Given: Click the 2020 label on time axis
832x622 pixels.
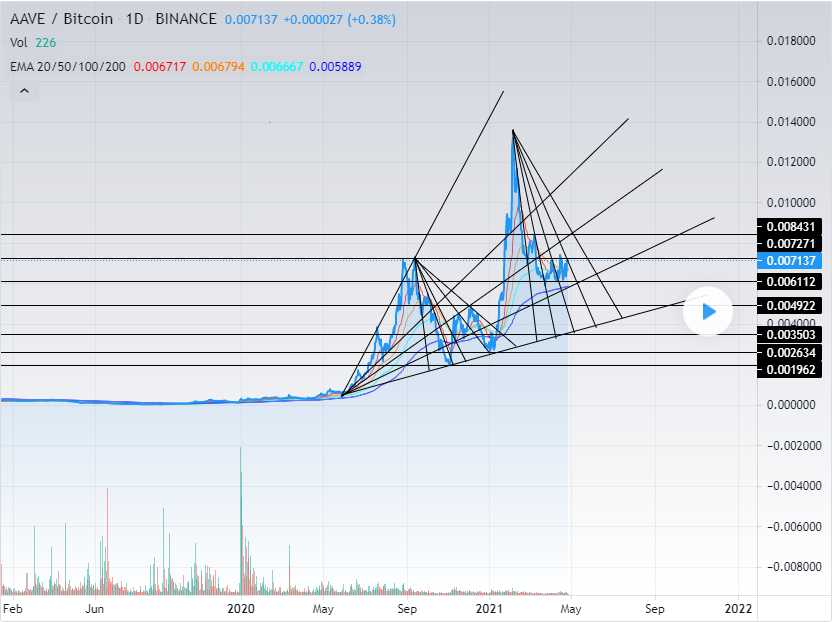Looking at the screenshot, I should [x=241, y=608].
